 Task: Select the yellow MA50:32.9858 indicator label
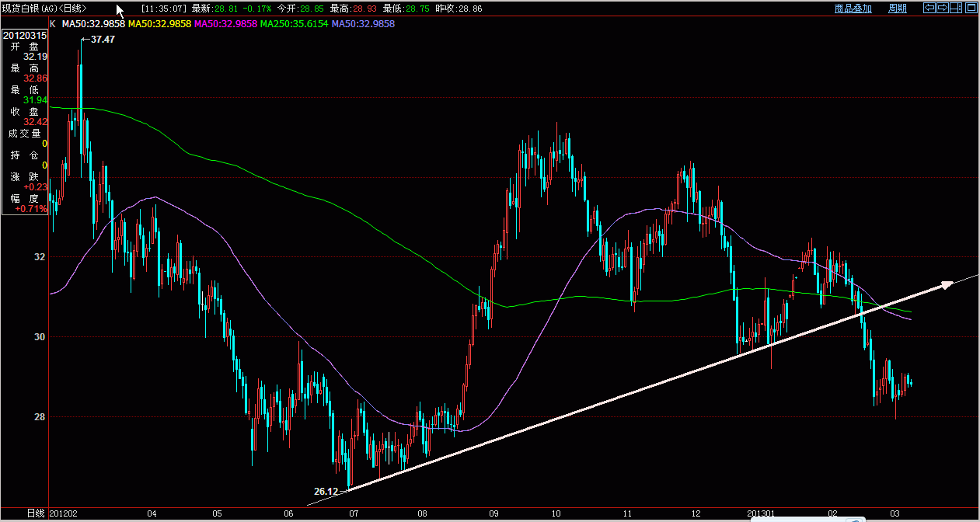pos(160,24)
